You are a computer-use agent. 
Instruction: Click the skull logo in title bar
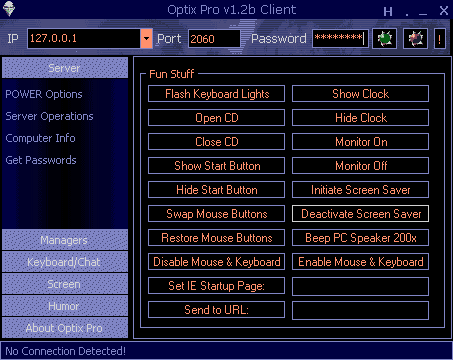pyautogui.click(x=9, y=9)
